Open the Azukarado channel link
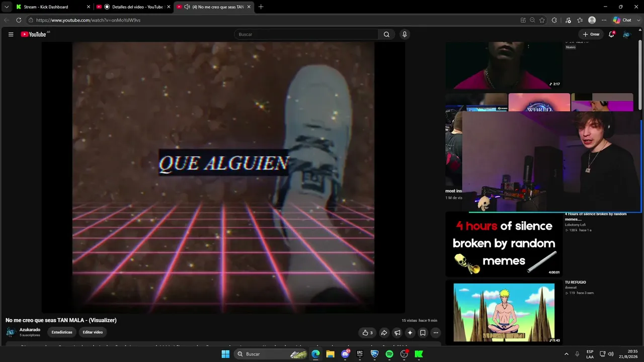The image size is (644, 362). coord(30,330)
